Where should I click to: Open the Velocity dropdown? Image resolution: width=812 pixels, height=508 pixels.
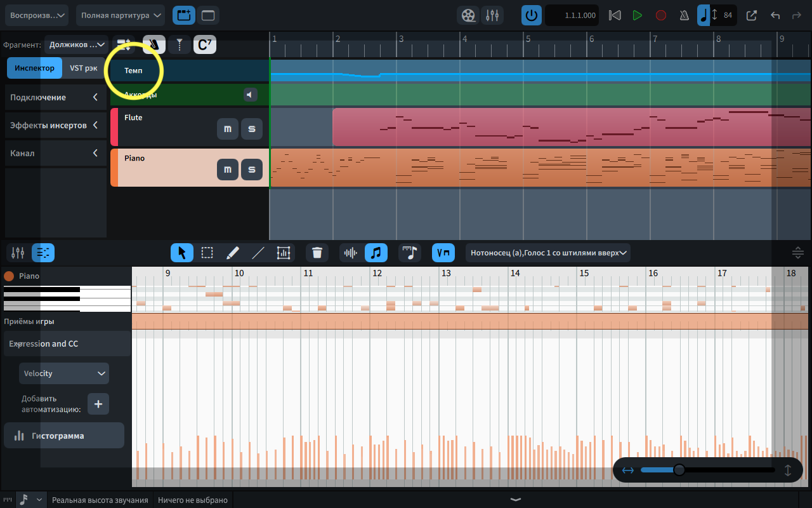coord(64,373)
